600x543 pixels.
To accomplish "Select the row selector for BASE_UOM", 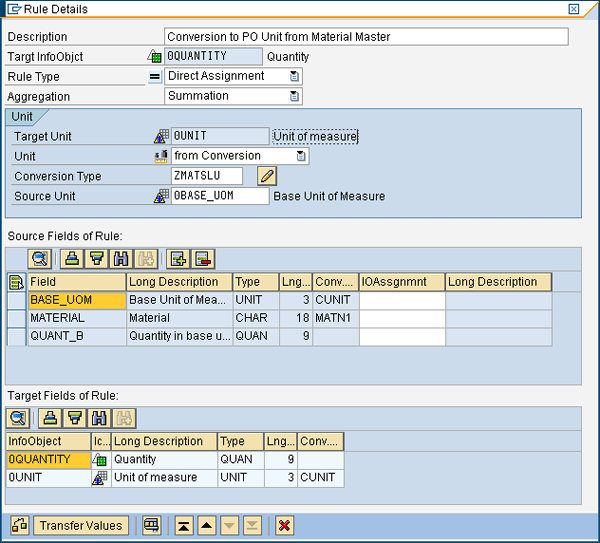I will (x=17, y=300).
